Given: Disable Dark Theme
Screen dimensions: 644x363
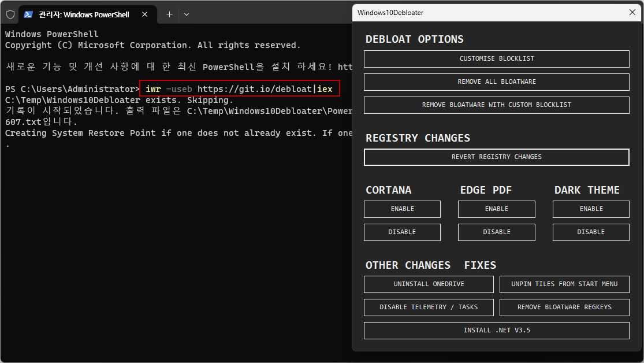Looking at the screenshot, I should (591, 232).
